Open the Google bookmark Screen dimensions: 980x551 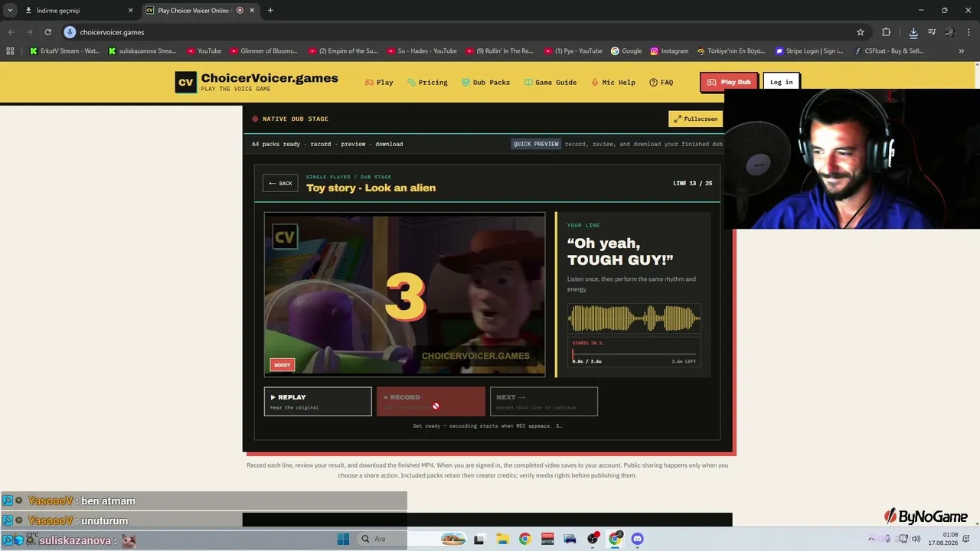tap(626, 51)
